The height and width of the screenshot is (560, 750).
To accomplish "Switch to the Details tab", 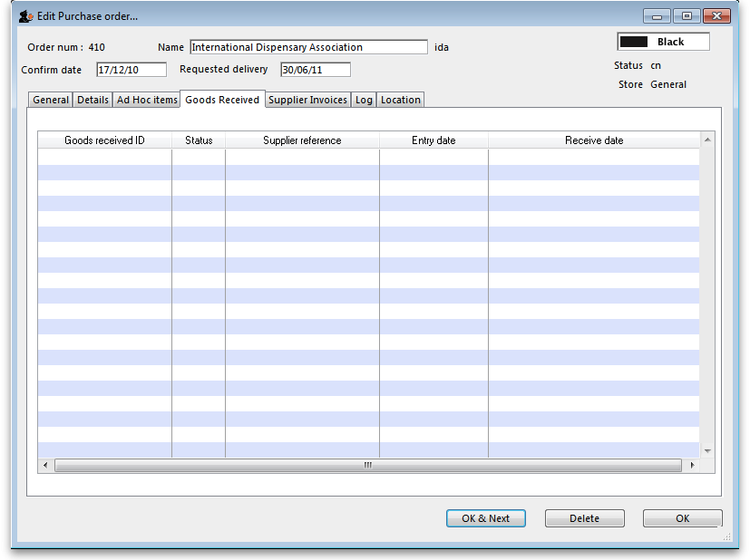I will click(93, 100).
